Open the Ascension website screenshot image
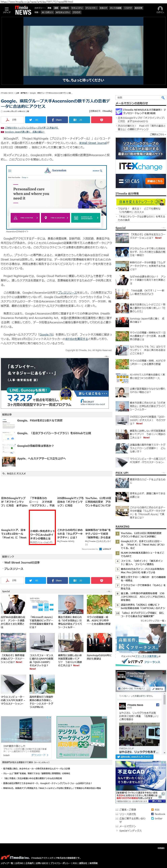 56,197
